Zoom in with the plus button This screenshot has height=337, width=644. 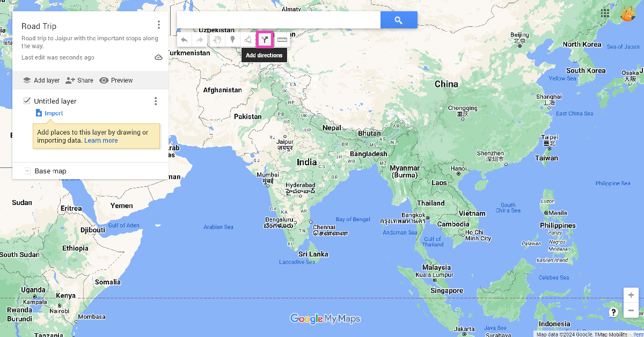[631, 295]
